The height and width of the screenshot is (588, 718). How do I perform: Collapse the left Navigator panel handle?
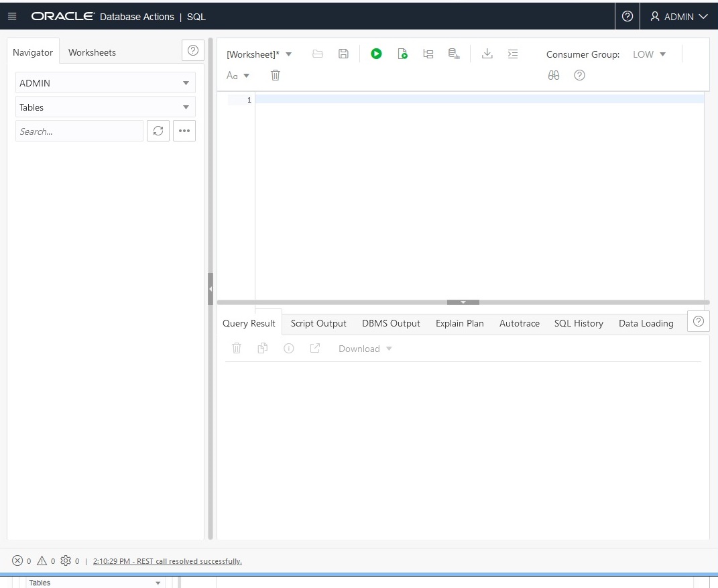click(x=211, y=289)
